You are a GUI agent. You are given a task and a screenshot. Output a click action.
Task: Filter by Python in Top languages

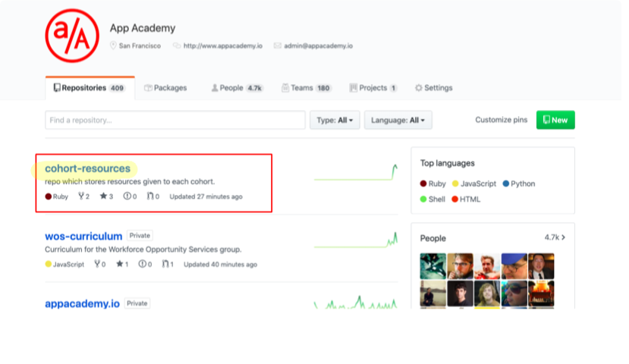click(x=519, y=184)
